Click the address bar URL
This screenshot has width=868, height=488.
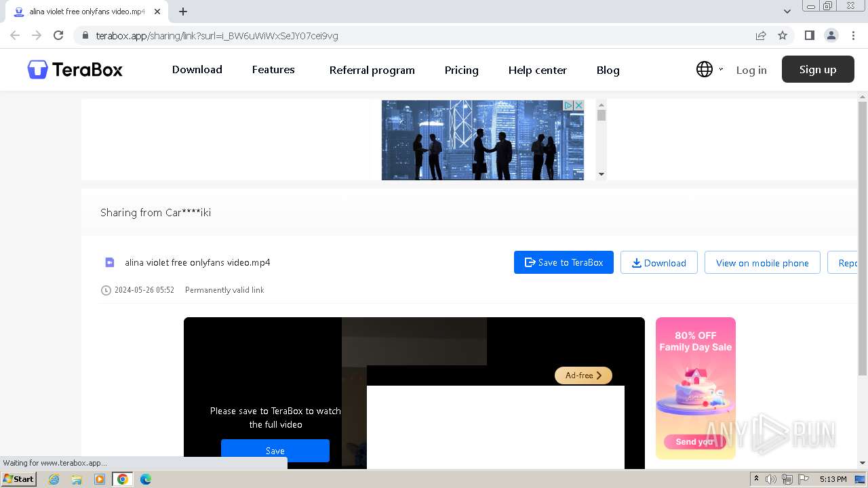click(217, 35)
